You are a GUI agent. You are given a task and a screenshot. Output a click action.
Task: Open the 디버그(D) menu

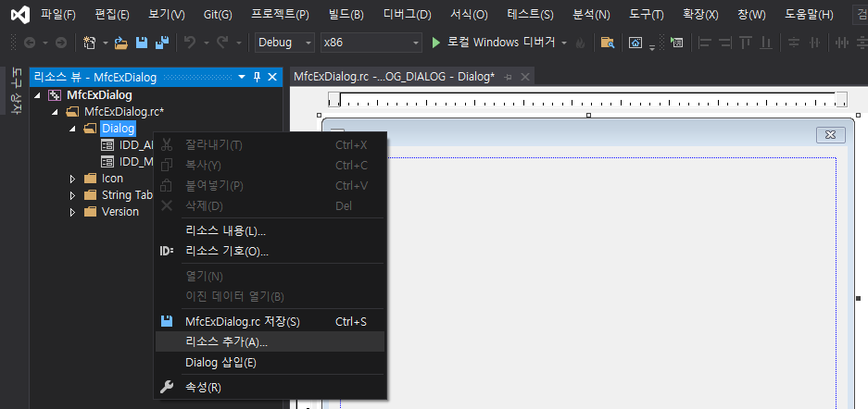coord(408,15)
